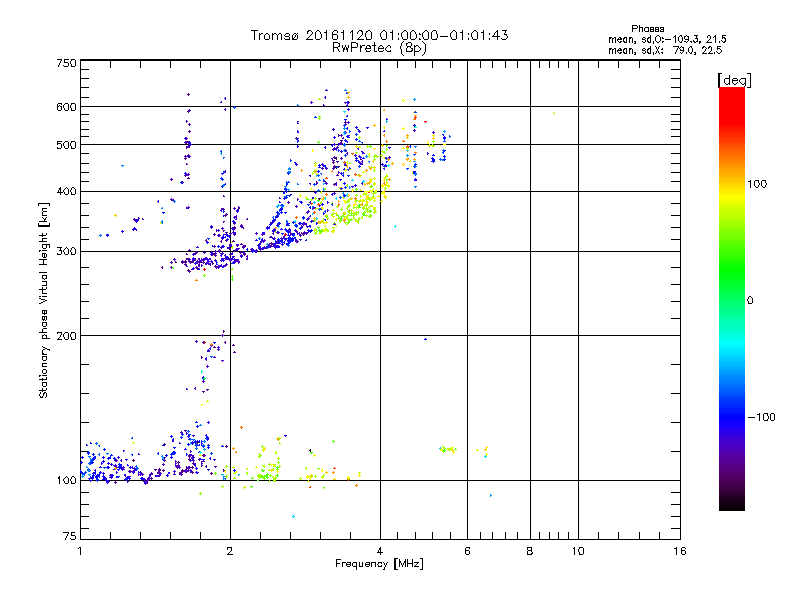Click the y-axis tick label '750'
The image size is (800, 600).
click(x=66, y=63)
